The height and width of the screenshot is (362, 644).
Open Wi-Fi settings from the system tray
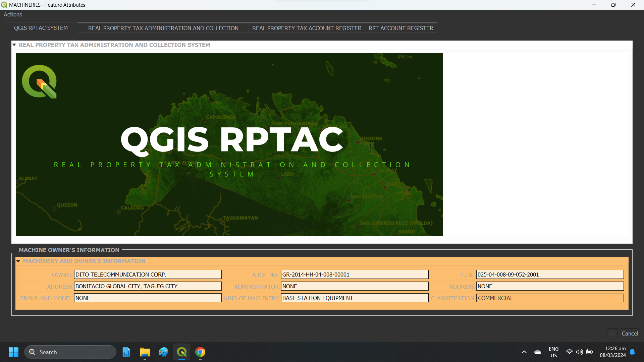(x=570, y=352)
